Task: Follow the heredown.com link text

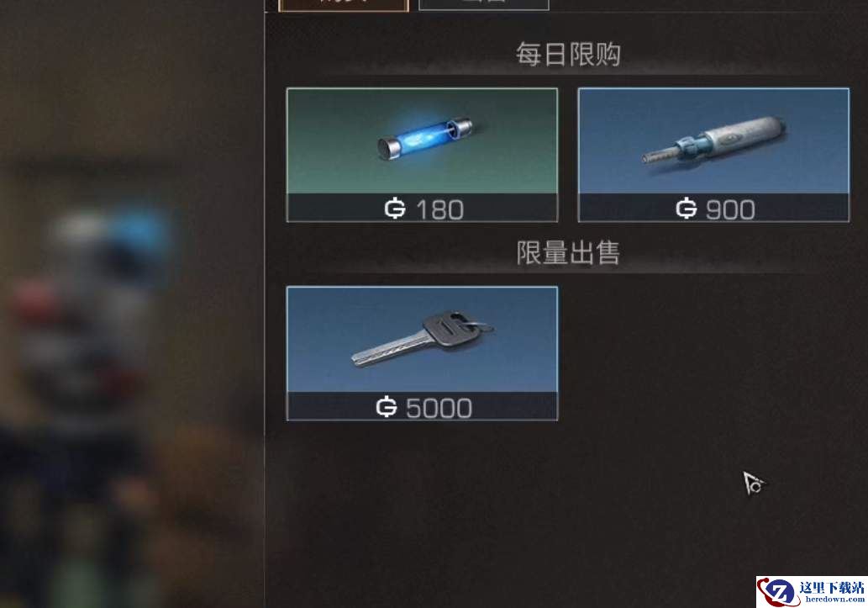Action: click(x=834, y=599)
